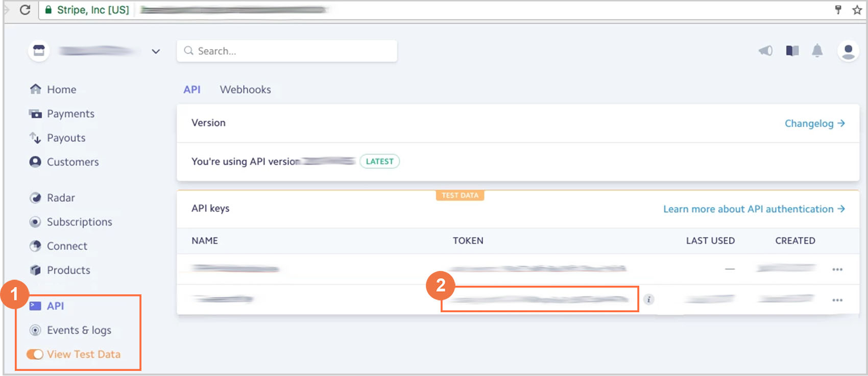The image size is (868, 376).
Task: Open the ellipsis menu for the info-icon key row
Action: click(837, 300)
